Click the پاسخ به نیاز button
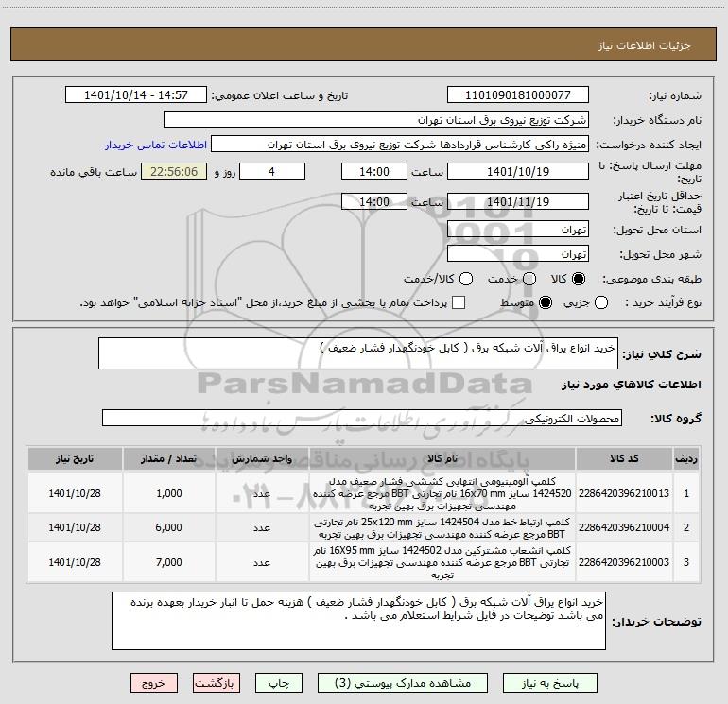 [549, 683]
